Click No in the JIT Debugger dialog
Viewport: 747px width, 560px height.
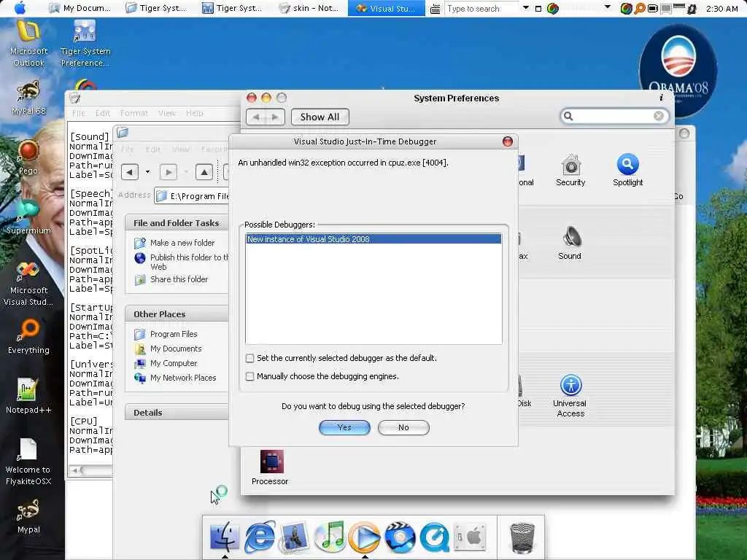tap(403, 427)
